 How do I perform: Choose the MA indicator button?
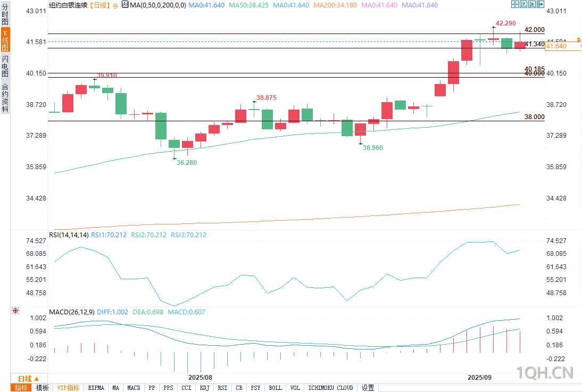point(116,388)
